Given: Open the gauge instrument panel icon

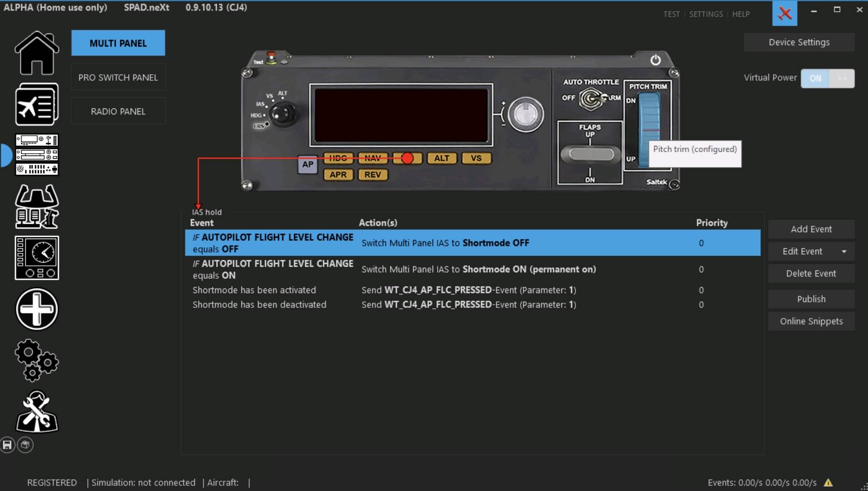Looking at the screenshot, I should (x=36, y=257).
